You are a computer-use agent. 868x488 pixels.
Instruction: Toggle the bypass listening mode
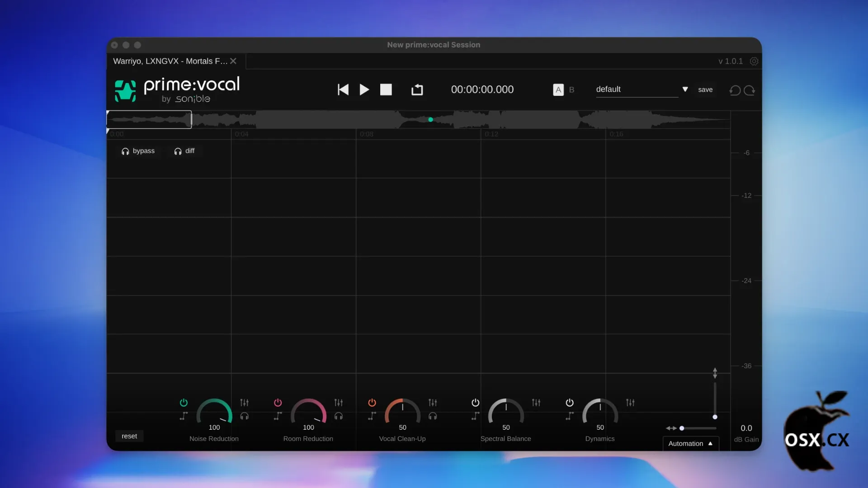138,151
